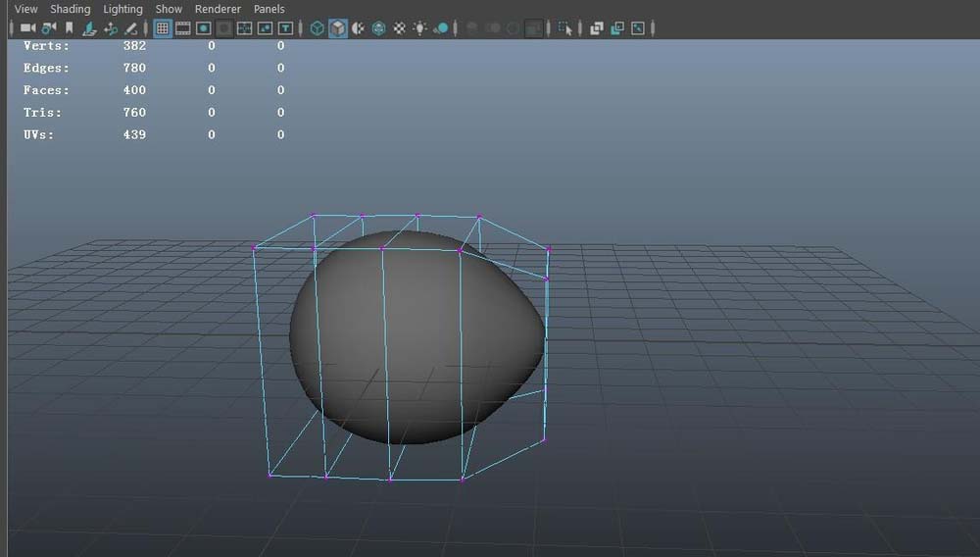The image size is (980, 557).
Task: Click the Isolate Select icon
Action: click(565, 28)
